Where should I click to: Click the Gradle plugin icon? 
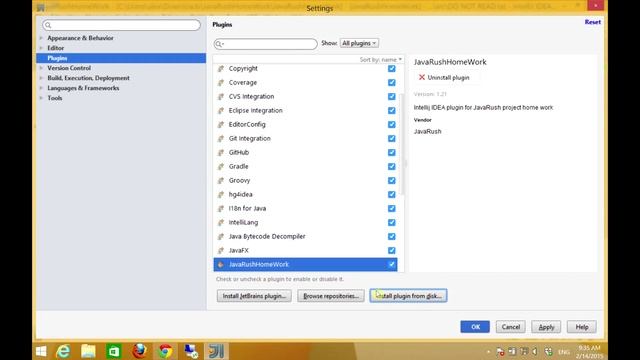tap(221, 167)
